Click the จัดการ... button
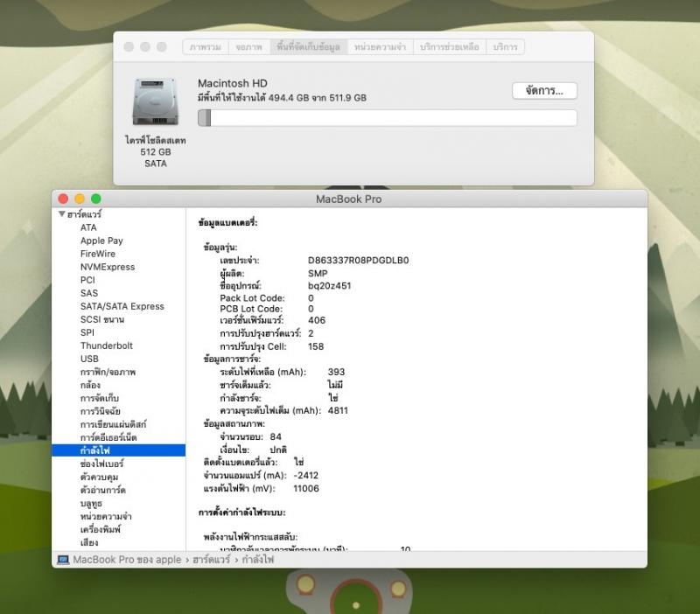The image size is (700, 614). [544, 91]
